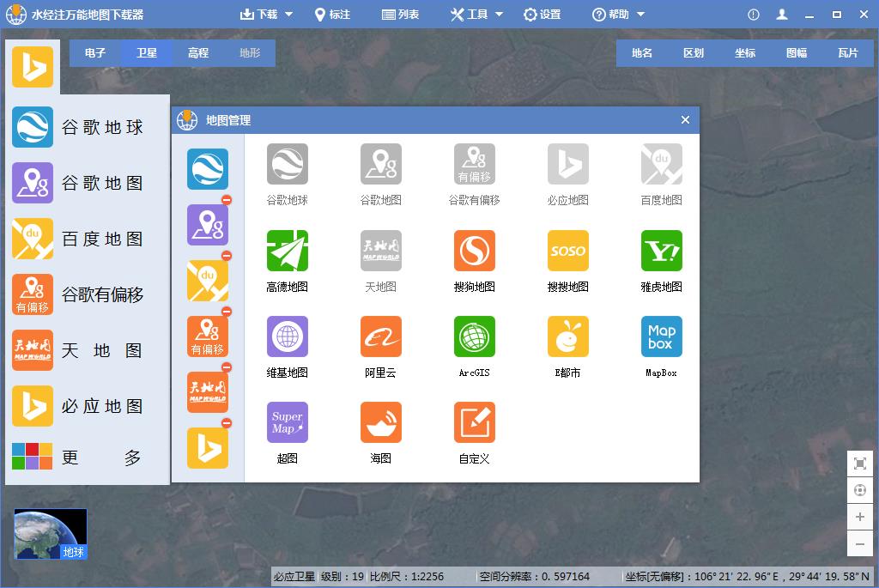Click greyed 必应地图 icon in grid

pyautogui.click(x=568, y=164)
